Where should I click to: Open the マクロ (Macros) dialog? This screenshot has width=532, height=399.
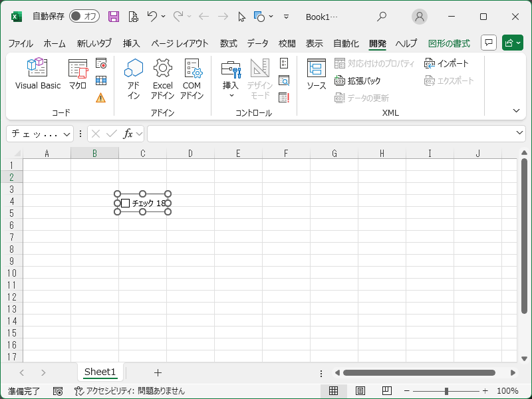tap(78, 74)
